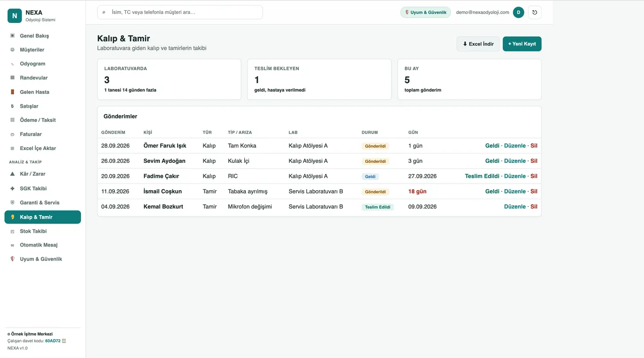Screen dimensions: 644x358
Task: Copy invite code using the clipboard icon
Action: click(x=64, y=341)
